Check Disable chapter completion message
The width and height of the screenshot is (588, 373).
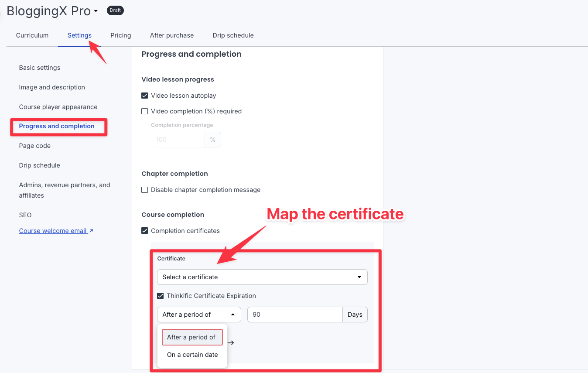point(144,190)
